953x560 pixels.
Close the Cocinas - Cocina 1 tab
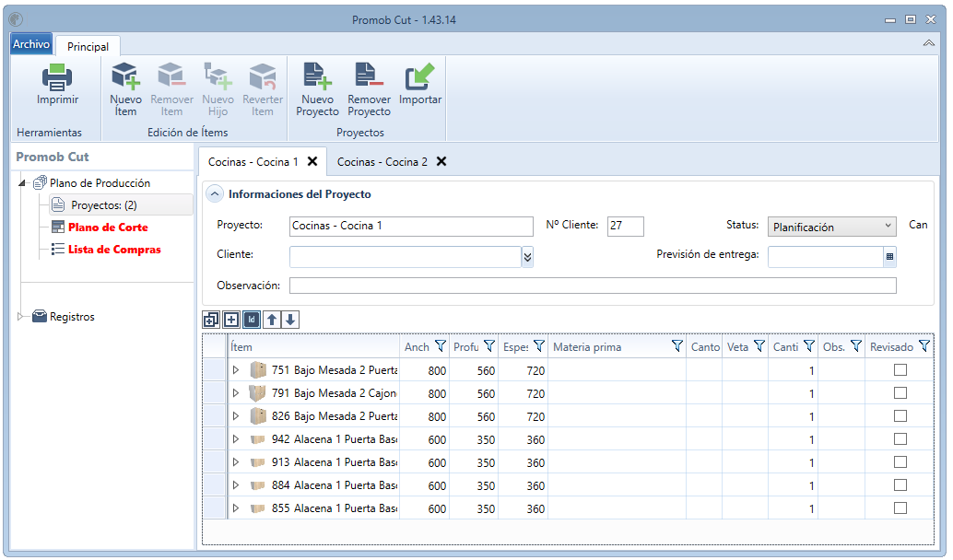coord(312,161)
